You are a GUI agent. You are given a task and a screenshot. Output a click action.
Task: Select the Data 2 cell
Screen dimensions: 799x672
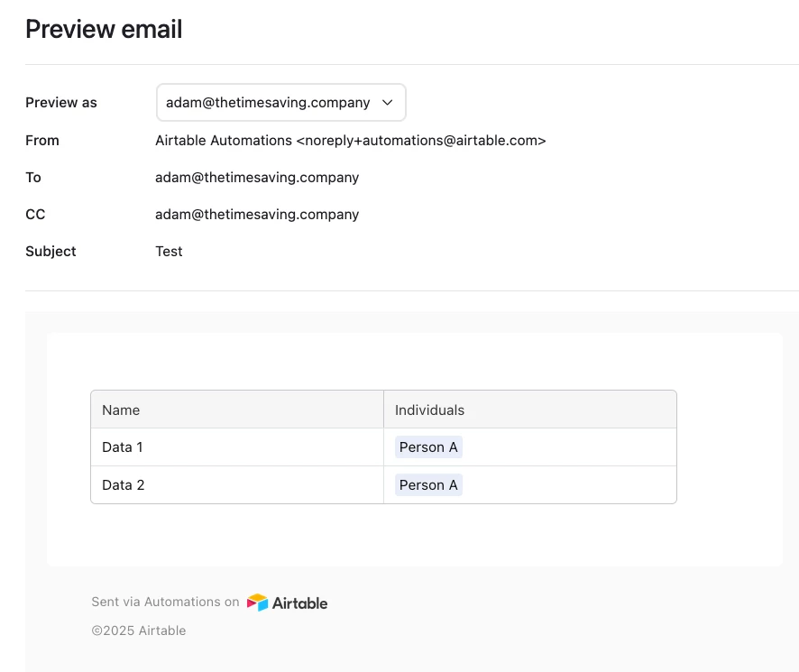click(237, 485)
